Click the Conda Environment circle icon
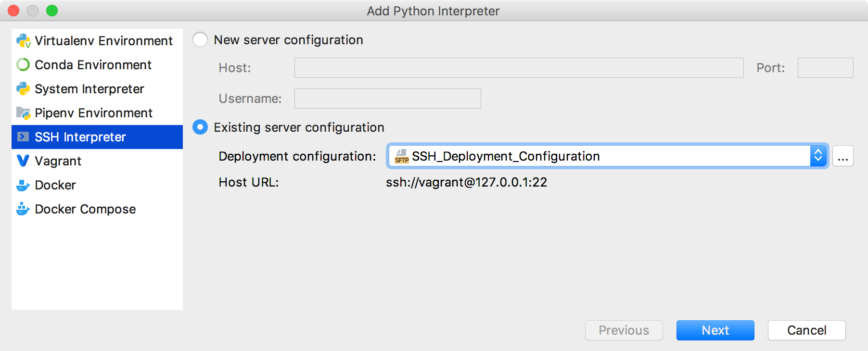This screenshot has width=868, height=351. tap(23, 65)
